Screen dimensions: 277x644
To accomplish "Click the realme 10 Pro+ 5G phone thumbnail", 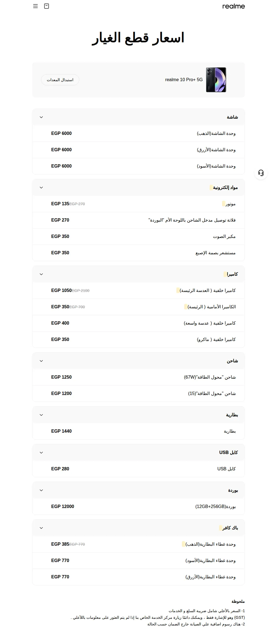I will 216,80.
